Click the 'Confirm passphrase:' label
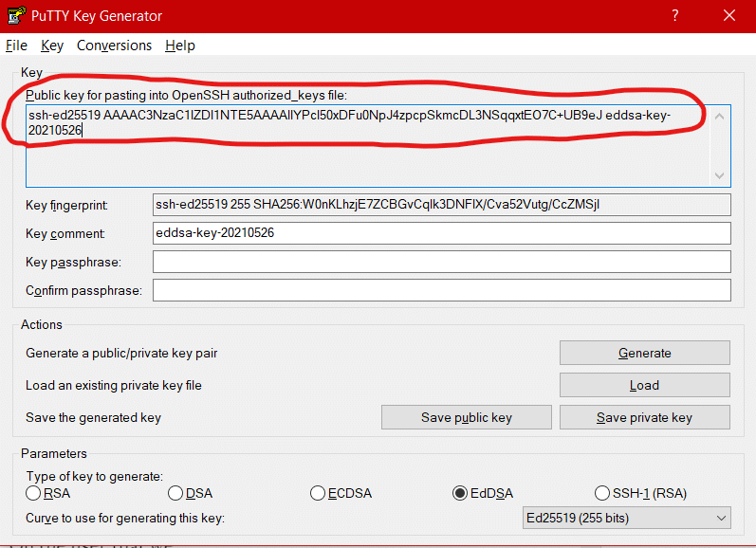The image size is (756, 548). [x=83, y=291]
